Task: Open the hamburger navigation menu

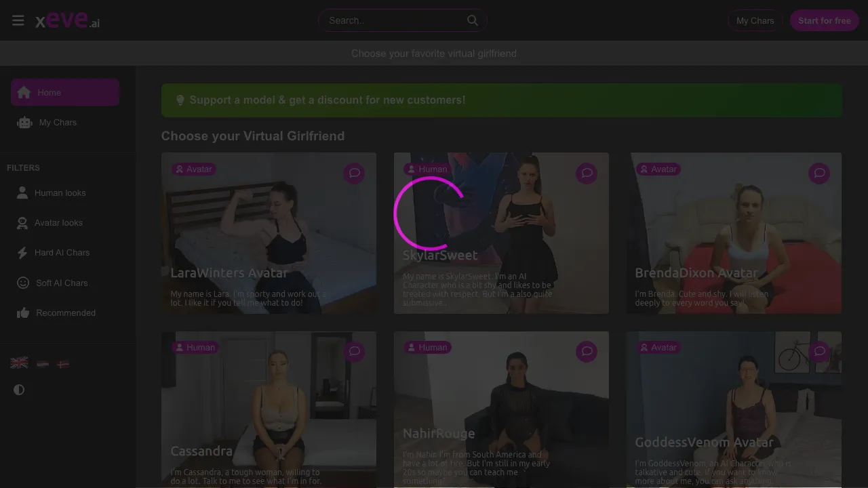Action: 18,20
